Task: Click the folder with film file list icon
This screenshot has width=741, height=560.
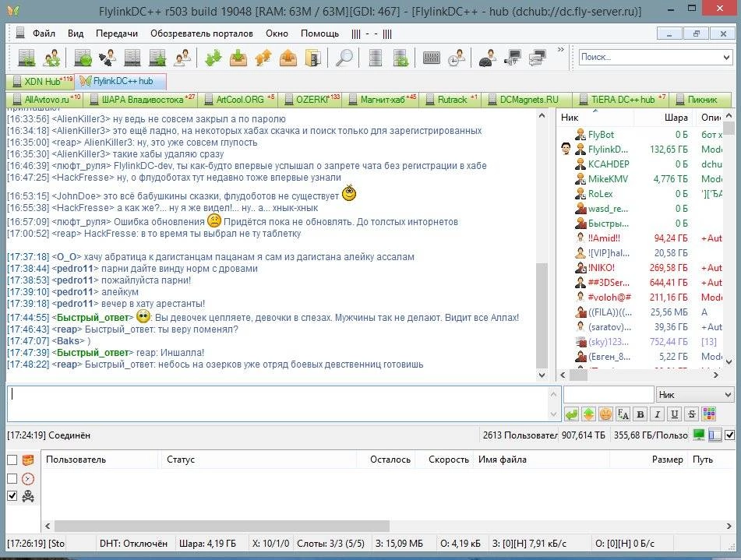Action: point(313,58)
